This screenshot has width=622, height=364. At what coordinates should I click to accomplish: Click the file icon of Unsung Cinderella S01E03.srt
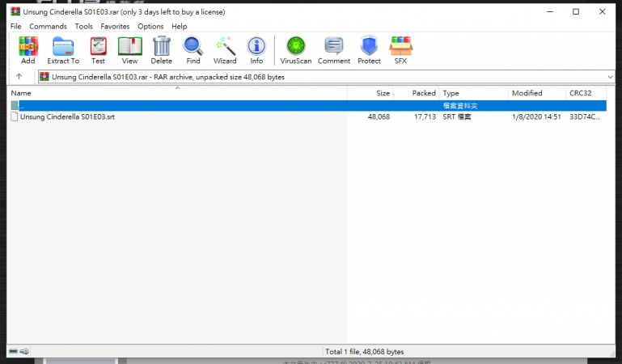click(15, 116)
